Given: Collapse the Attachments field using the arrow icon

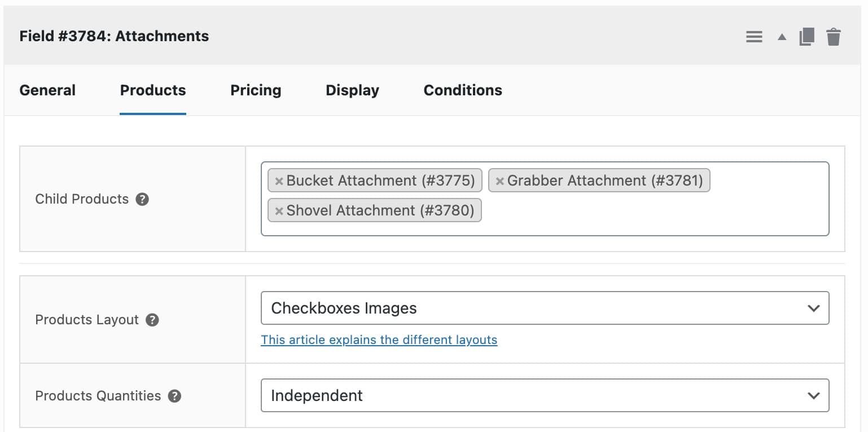Looking at the screenshot, I should point(781,36).
